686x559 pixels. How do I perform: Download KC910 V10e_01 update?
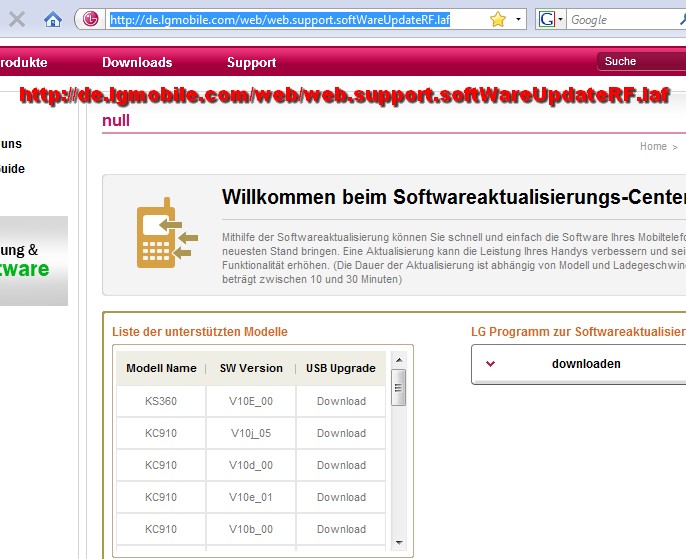pyautogui.click(x=341, y=497)
